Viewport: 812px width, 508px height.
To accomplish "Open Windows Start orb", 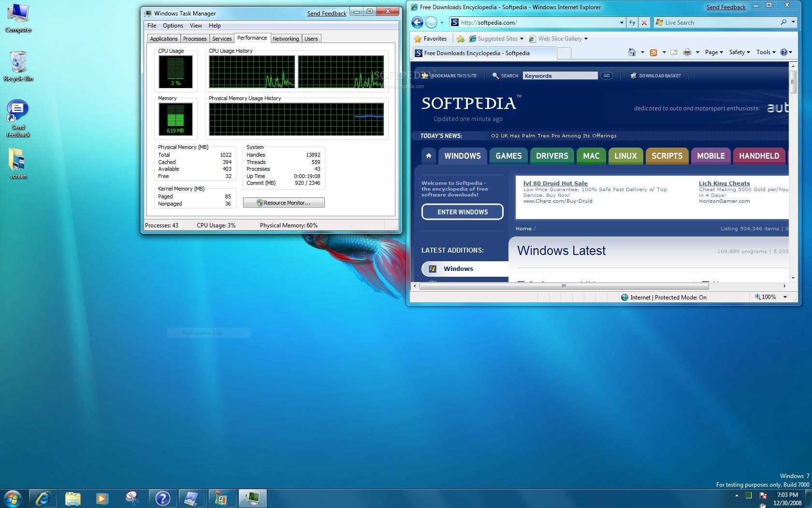I will pyautogui.click(x=13, y=498).
